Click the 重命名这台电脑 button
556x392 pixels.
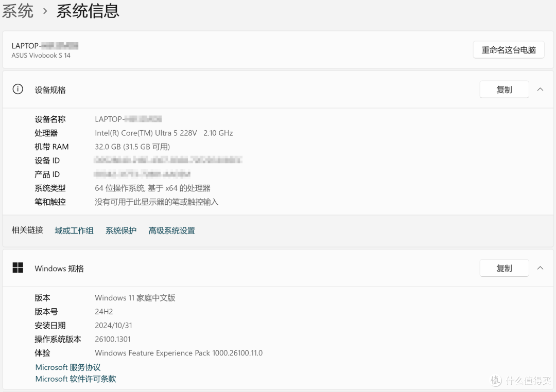tap(509, 50)
